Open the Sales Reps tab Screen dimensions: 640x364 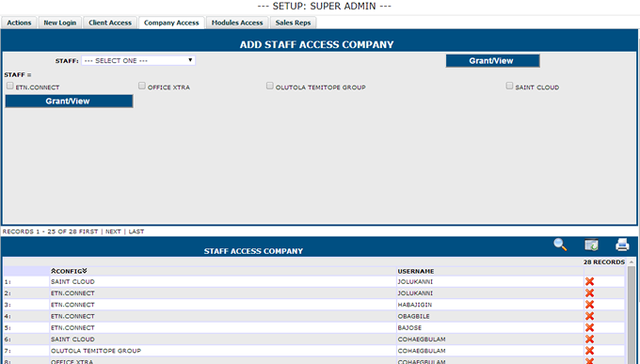(x=293, y=23)
